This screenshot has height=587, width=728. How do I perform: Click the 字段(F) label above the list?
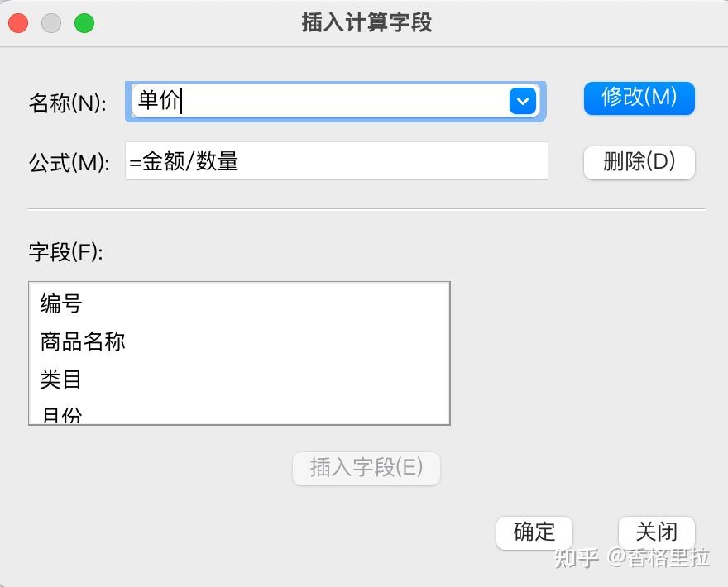(x=66, y=252)
